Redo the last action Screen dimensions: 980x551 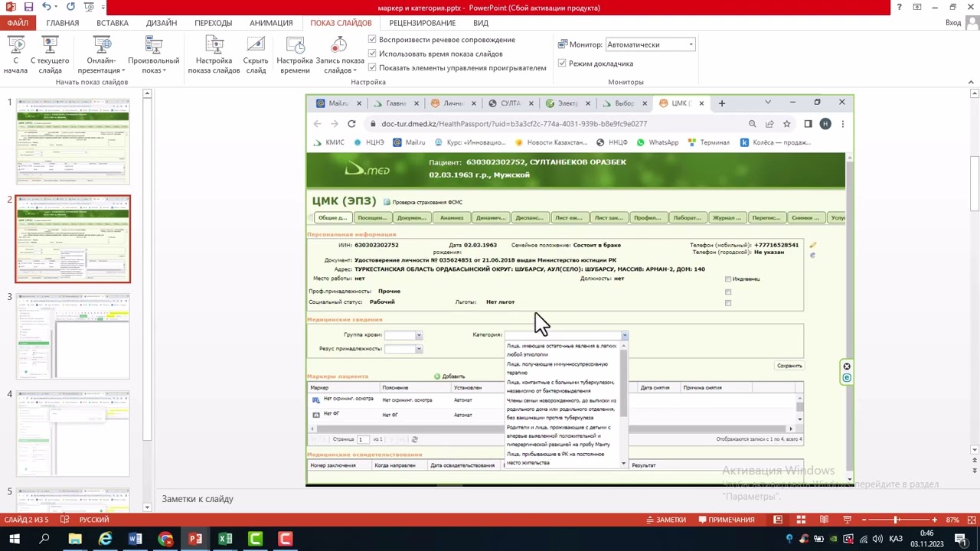coord(70,7)
